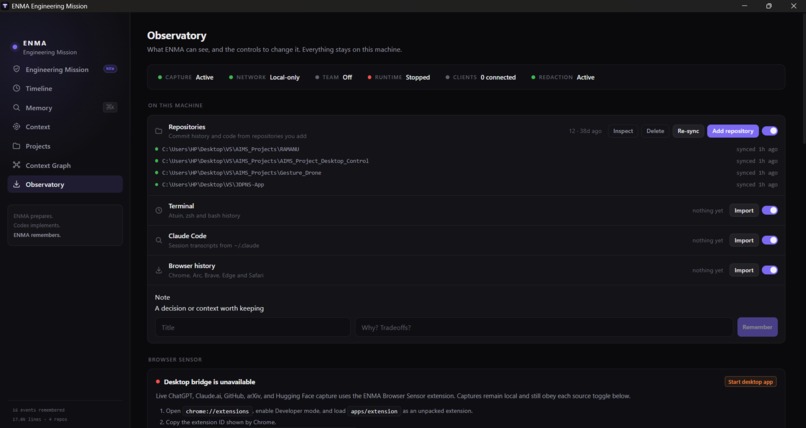Screen dimensions: 806x428
Task: Click the Clients 0 connected status
Action: click(481, 77)
